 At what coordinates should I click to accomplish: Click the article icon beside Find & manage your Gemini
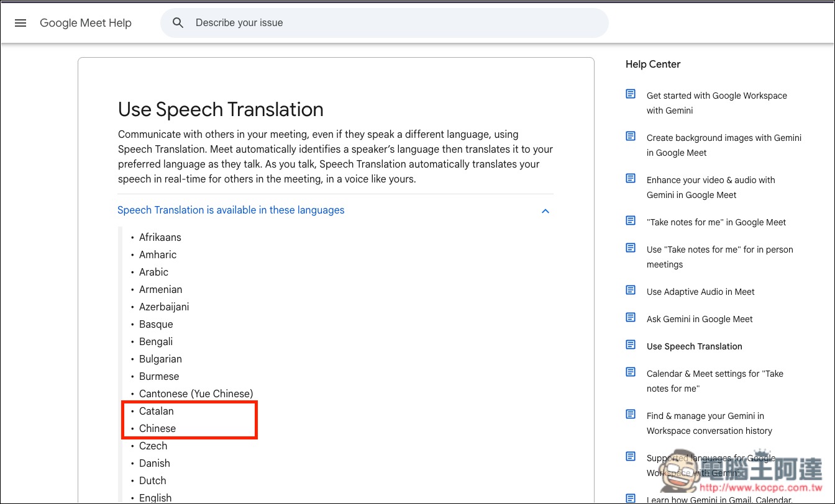[x=631, y=415]
